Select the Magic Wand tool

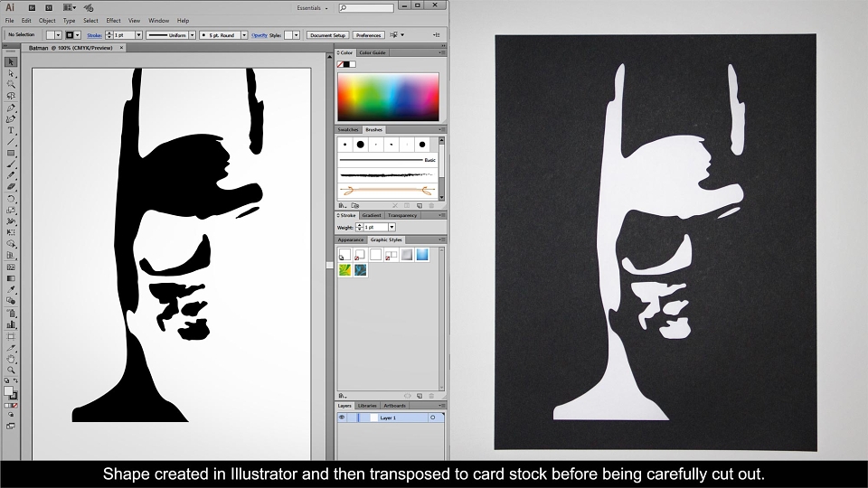11,85
